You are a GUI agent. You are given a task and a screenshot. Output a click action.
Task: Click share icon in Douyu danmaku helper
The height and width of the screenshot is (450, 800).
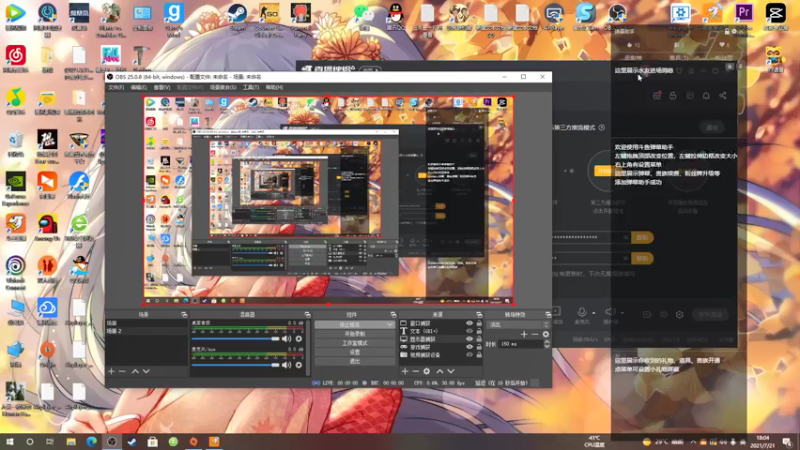723,95
